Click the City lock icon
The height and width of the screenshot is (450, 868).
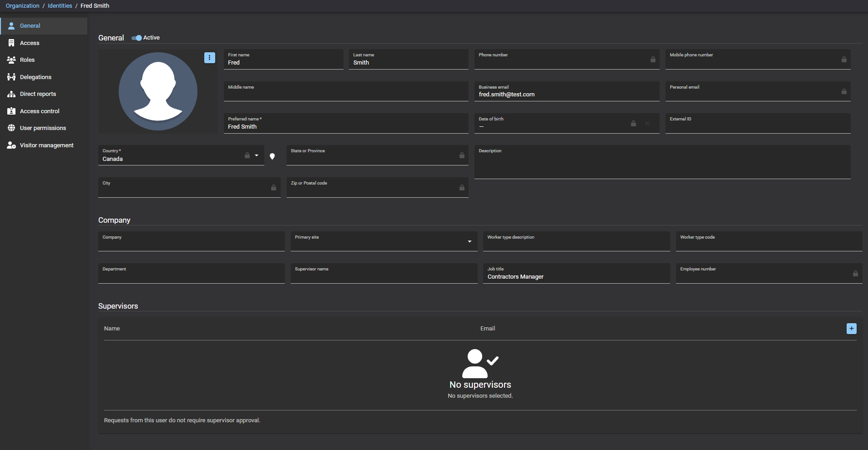273,188
